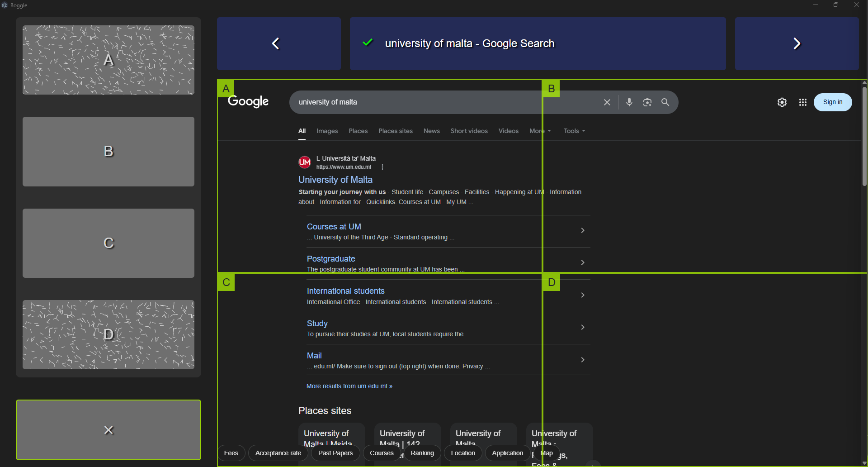Expand the International students result chevron
868x467 pixels.
(x=582, y=295)
